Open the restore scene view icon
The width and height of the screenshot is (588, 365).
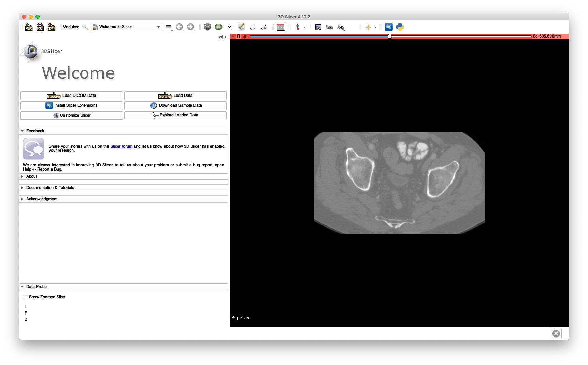pos(341,27)
